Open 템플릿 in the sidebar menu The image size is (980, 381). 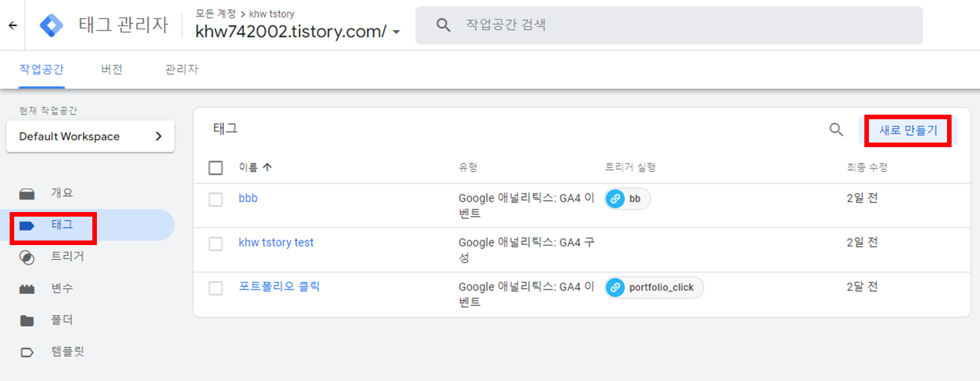click(67, 352)
